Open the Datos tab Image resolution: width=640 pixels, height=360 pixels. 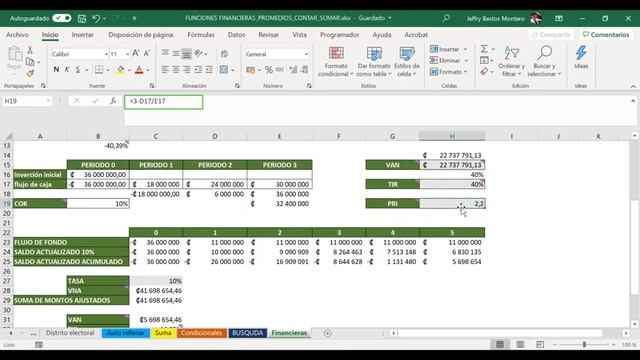coord(236,35)
